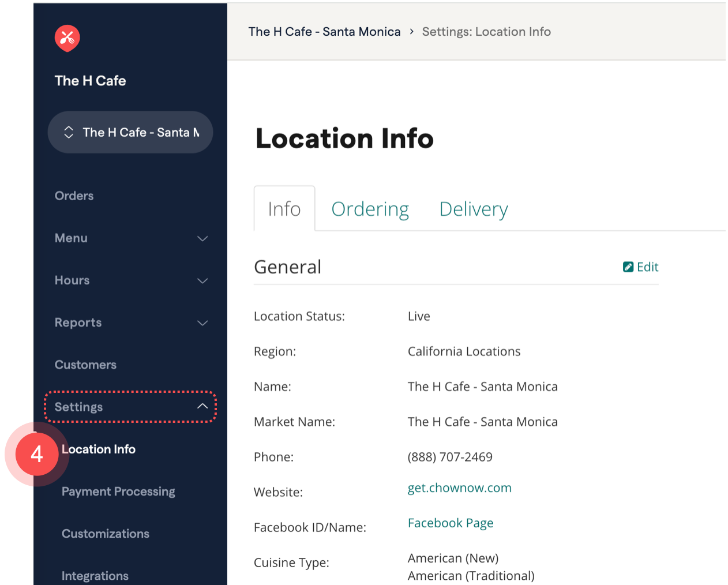Click the up-down arrows icon in location switcher
728x585 pixels.
[x=69, y=132]
